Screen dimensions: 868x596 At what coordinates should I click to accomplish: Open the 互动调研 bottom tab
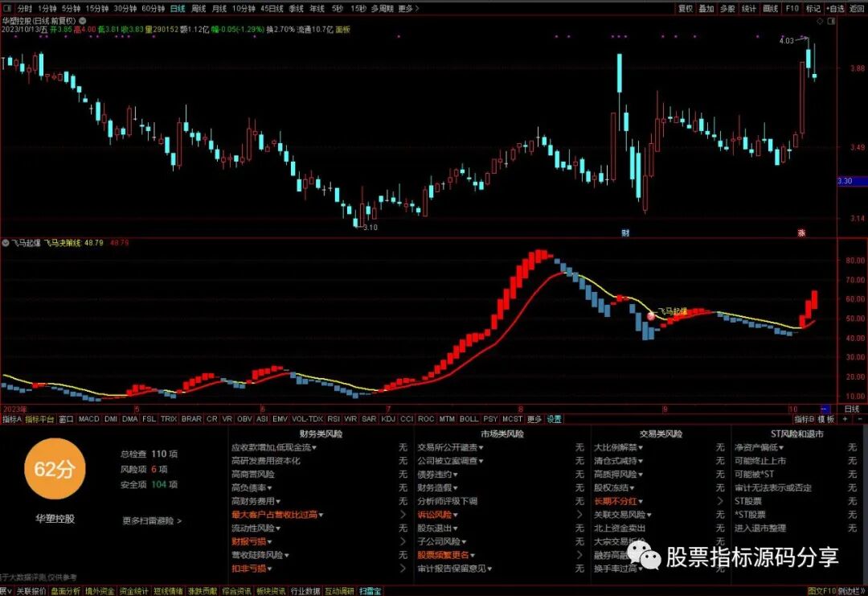[339, 591]
